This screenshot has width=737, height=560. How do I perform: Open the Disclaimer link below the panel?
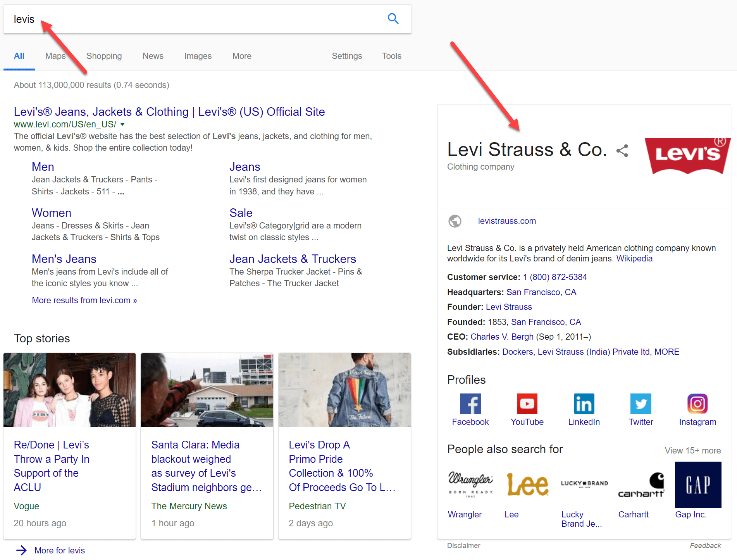pyautogui.click(x=463, y=546)
